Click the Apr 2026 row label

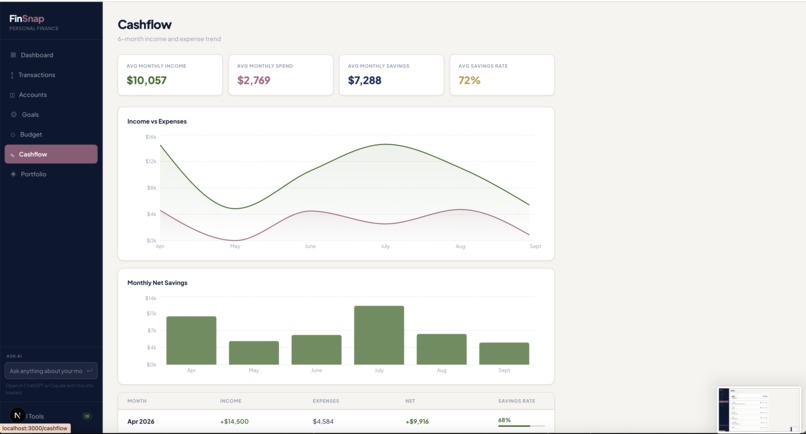click(141, 422)
